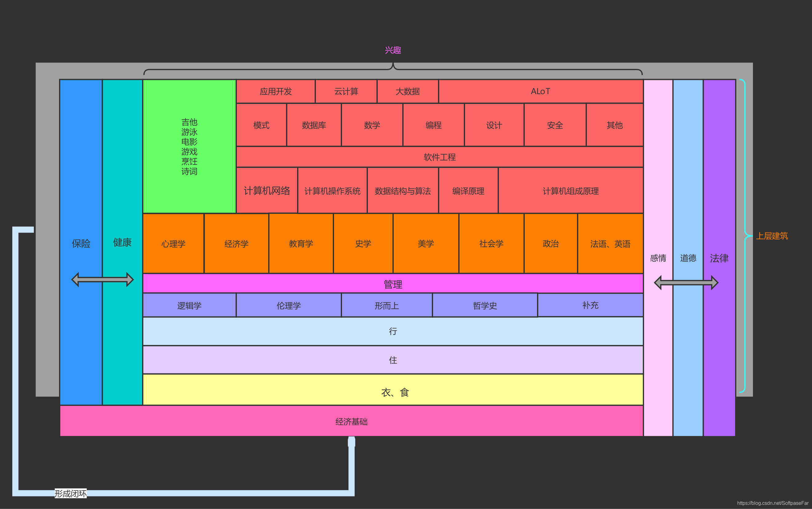The width and height of the screenshot is (812, 509).
Task: Click the 形成闭环 label
Action: [71, 494]
